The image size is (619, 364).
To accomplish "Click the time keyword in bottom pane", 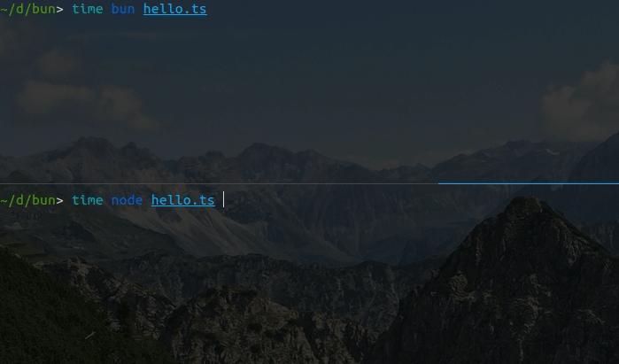I will [x=88, y=200].
